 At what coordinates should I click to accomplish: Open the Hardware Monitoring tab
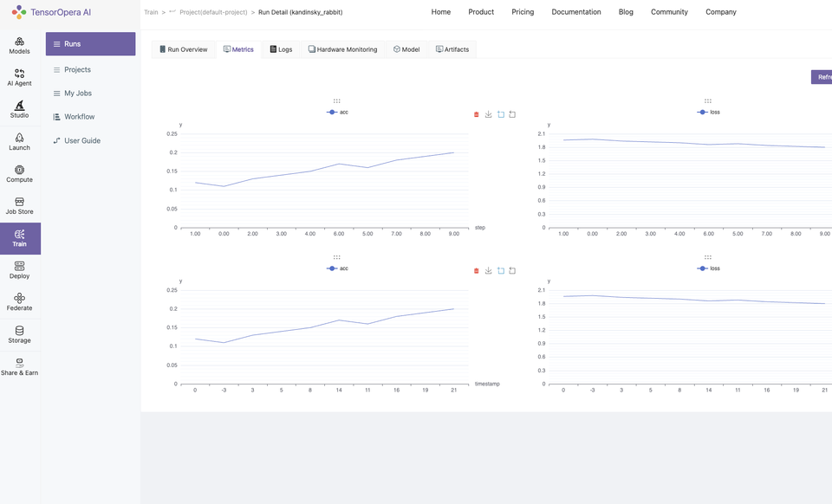(343, 49)
